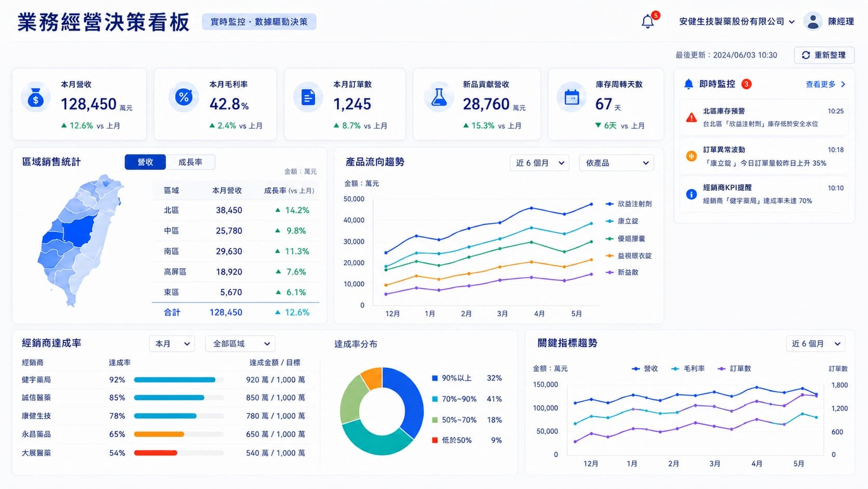
Task: Toggle 益視眼衣錠 series in the legend
Action: pos(629,256)
